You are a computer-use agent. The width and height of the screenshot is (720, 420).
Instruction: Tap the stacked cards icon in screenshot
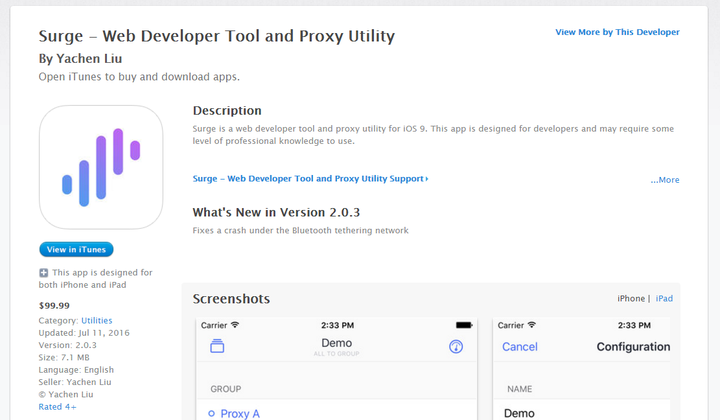[x=217, y=347]
